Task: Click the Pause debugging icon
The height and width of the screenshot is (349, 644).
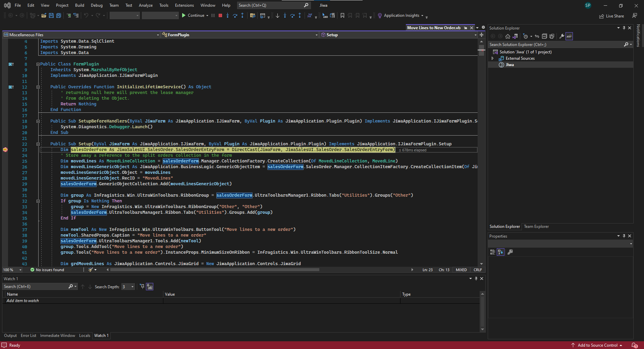Action: pos(213,15)
